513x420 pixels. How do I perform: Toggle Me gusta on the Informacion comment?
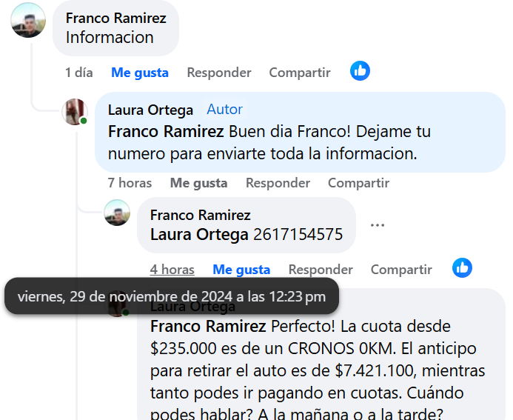click(140, 73)
